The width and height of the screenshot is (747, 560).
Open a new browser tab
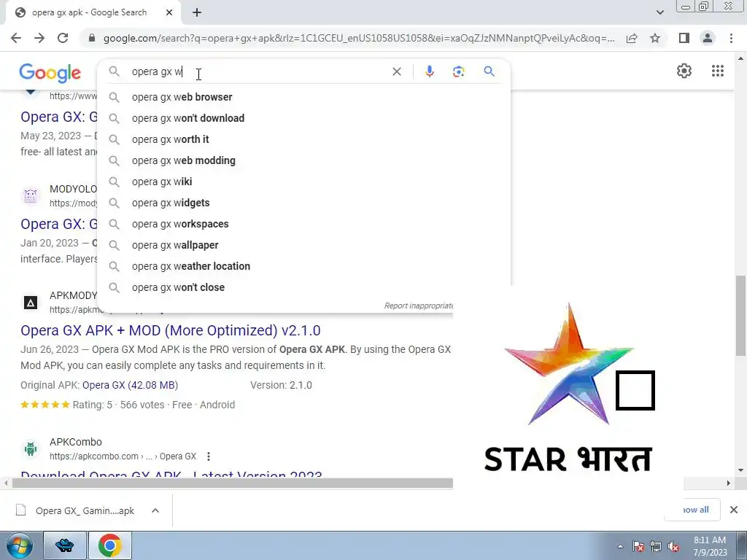(197, 12)
